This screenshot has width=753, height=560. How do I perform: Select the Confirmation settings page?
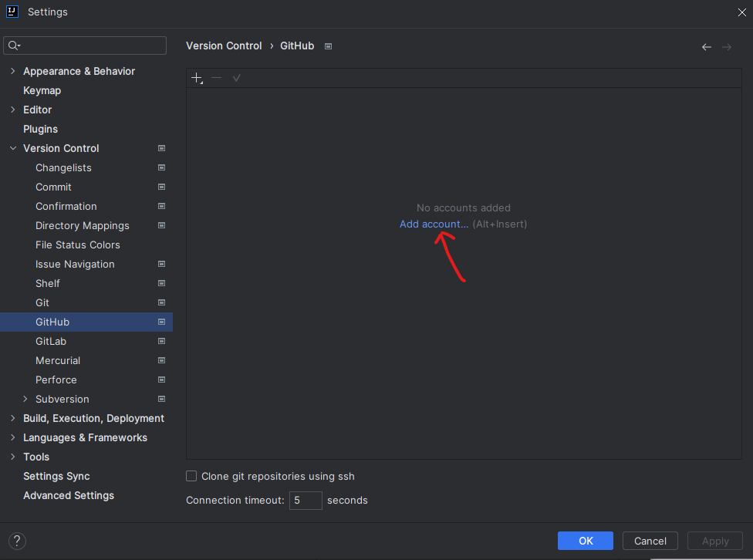(66, 206)
